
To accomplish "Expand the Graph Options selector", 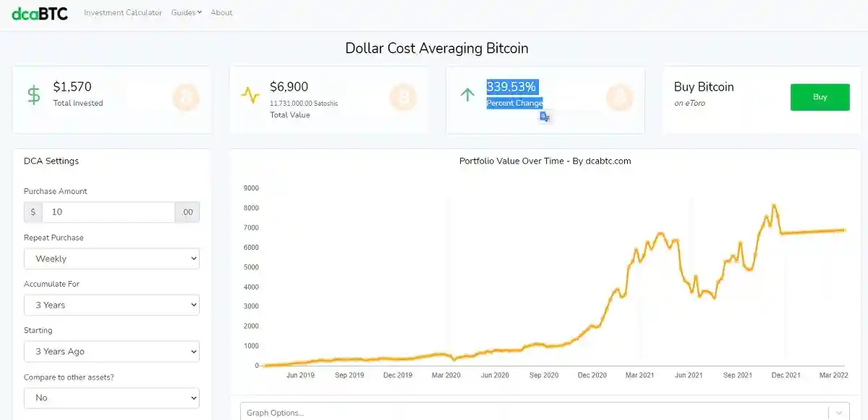I will pyautogui.click(x=545, y=411).
